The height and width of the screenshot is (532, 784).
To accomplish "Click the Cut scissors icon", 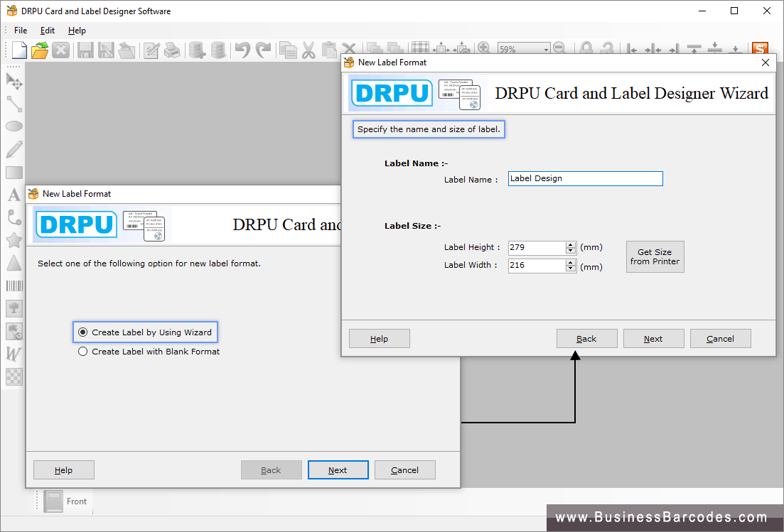I will click(308, 50).
